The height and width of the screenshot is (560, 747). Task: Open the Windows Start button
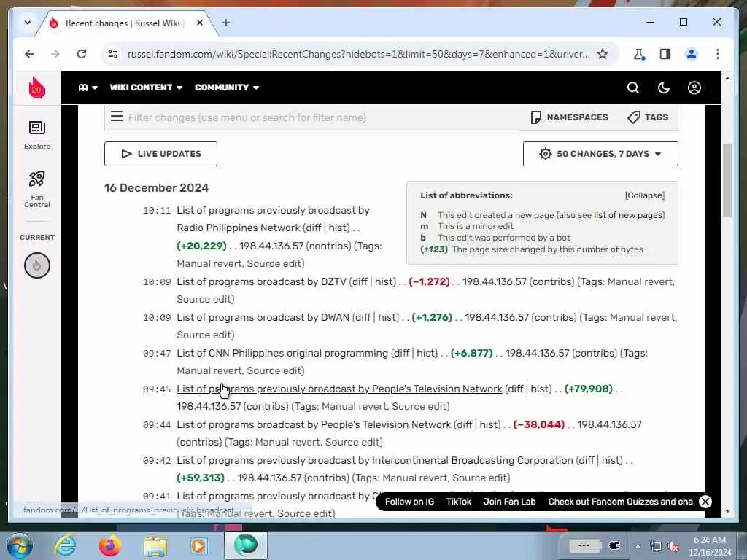pyautogui.click(x=19, y=545)
